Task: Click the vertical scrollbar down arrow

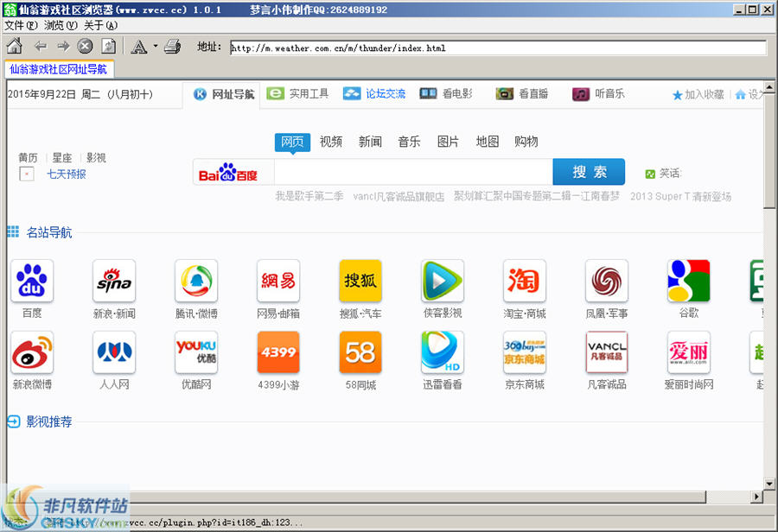Action: tap(769, 484)
